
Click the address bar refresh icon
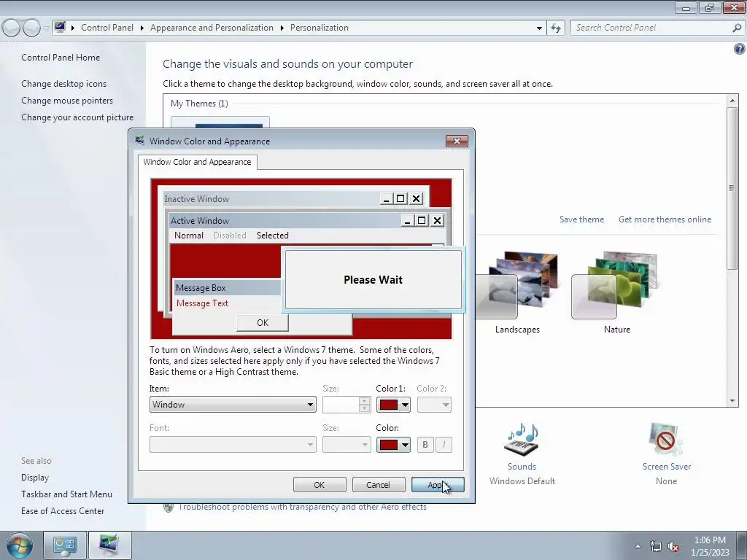pos(556,28)
